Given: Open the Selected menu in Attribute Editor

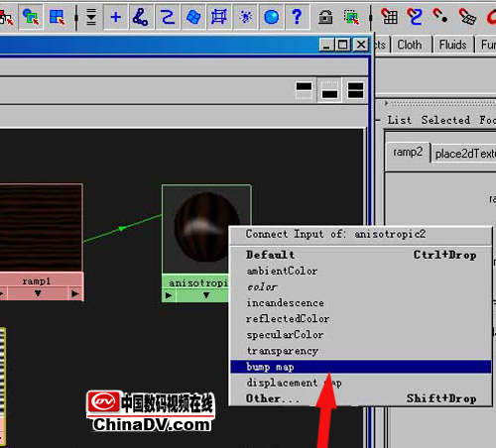Looking at the screenshot, I should click(445, 120).
